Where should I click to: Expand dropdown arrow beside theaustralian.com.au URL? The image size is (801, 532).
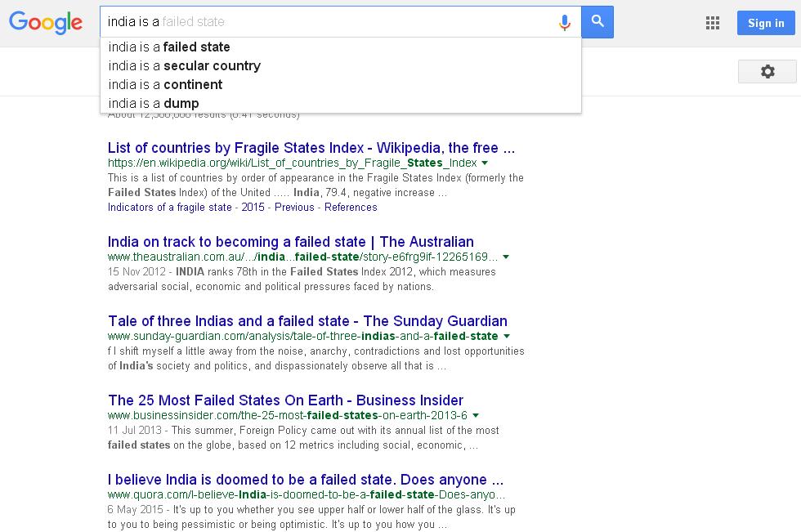(506, 257)
